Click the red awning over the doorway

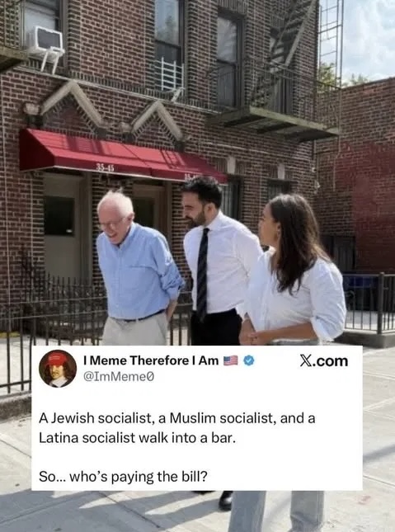(x=122, y=156)
